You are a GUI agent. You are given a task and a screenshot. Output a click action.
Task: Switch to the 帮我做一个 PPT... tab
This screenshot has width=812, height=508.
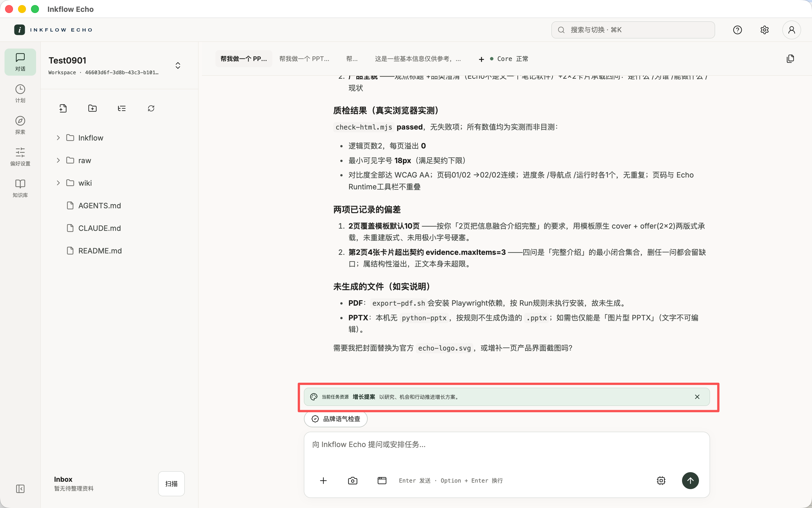[304, 59]
